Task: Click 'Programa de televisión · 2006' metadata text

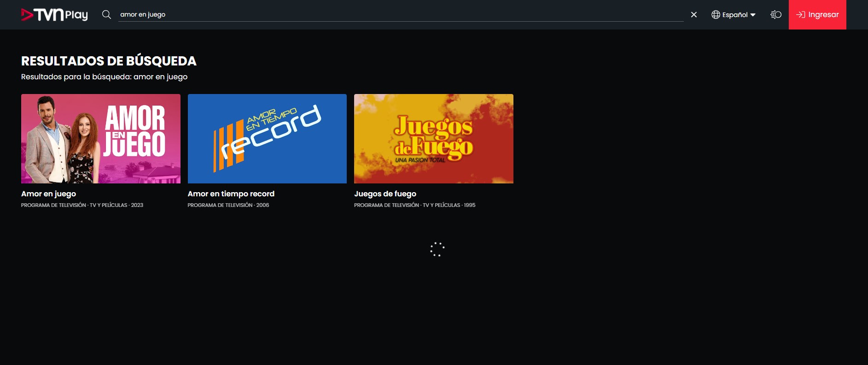Action: (x=228, y=205)
